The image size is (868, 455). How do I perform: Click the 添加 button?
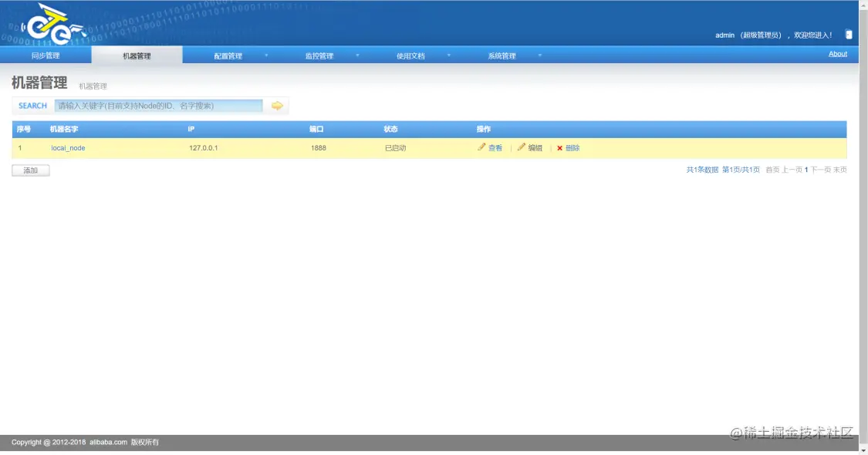click(x=31, y=170)
